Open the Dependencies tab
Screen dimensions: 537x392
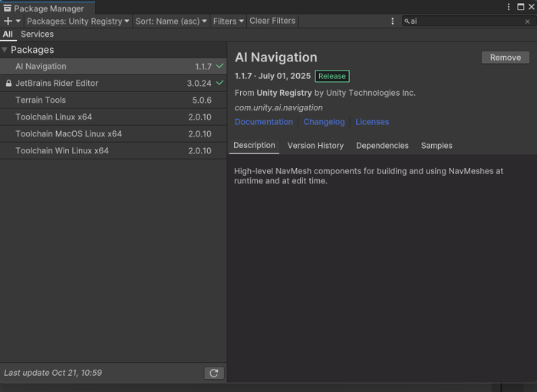[382, 146]
